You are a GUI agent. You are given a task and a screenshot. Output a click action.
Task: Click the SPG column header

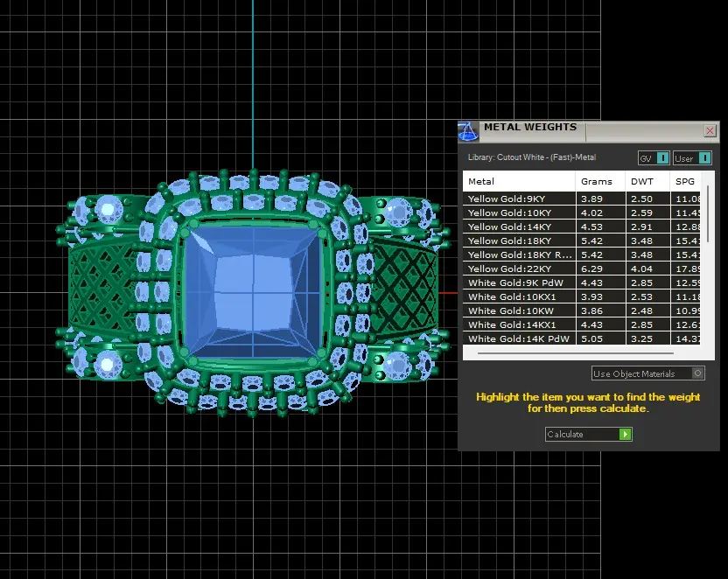pos(685,181)
